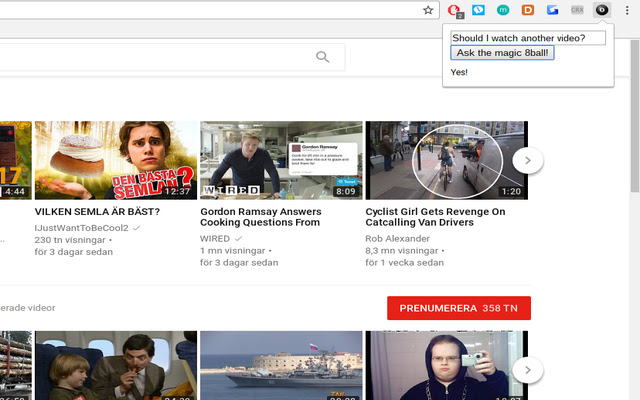The width and height of the screenshot is (640, 400).
Task: Open the orange 'D' extension icon
Action: pyautogui.click(x=528, y=10)
